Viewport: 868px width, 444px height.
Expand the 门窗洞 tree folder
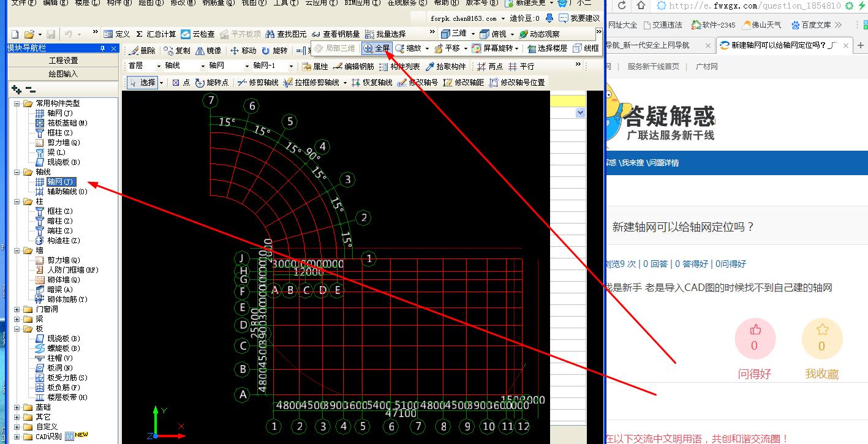[x=17, y=309]
